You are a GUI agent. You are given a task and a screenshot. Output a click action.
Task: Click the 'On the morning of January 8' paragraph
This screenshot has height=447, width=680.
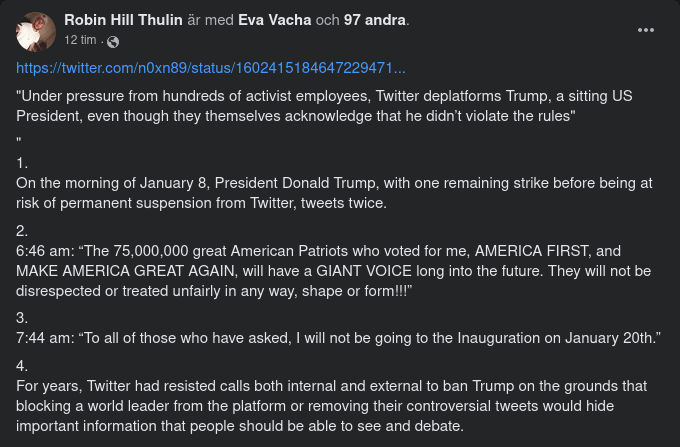pos(334,193)
